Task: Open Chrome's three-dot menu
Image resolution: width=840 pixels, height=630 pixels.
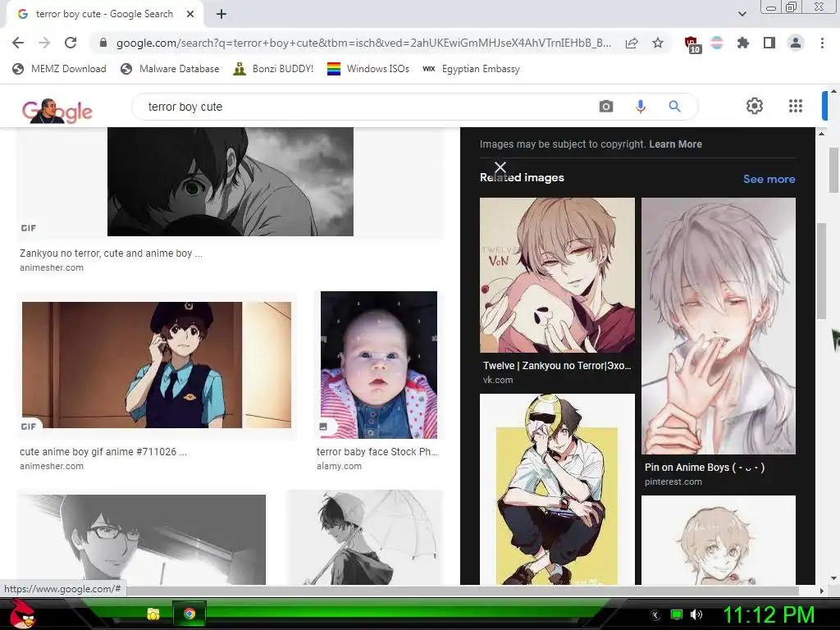Action: click(x=822, y=43)
